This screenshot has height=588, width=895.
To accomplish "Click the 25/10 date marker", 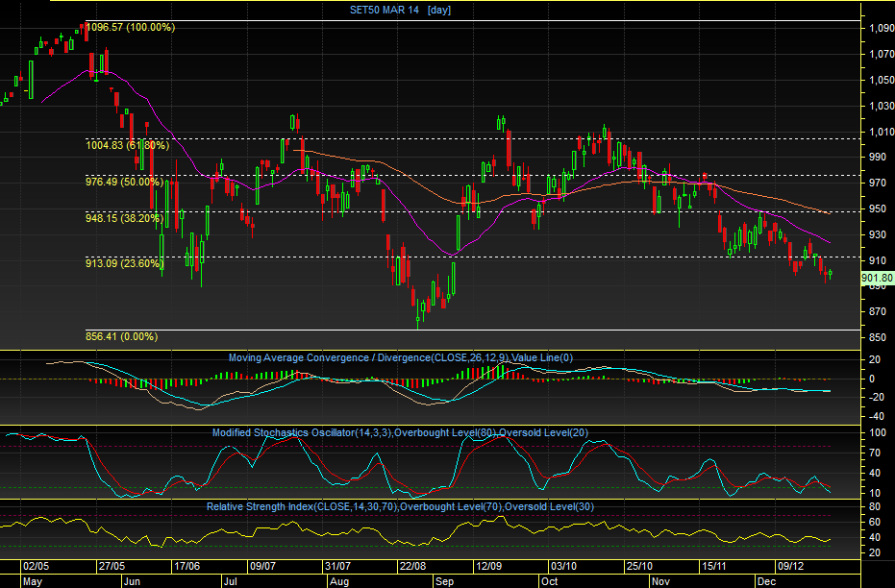I will click(x=640, y=566).
